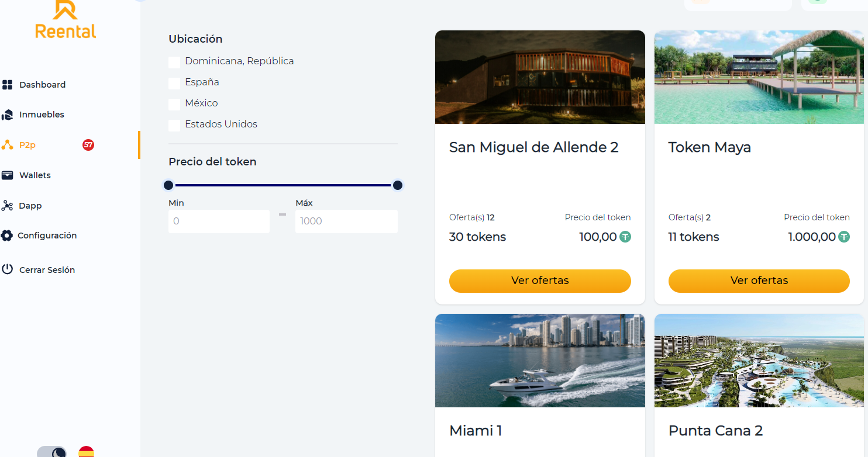This screenshot has width=868, height=457.
Task: Select the Estados Unidos checkbox
Action: click(x=174, y=126)
